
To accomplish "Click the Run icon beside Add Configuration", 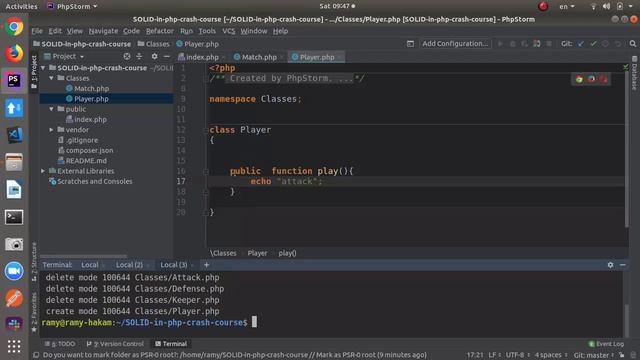I will tap(500, 44).
